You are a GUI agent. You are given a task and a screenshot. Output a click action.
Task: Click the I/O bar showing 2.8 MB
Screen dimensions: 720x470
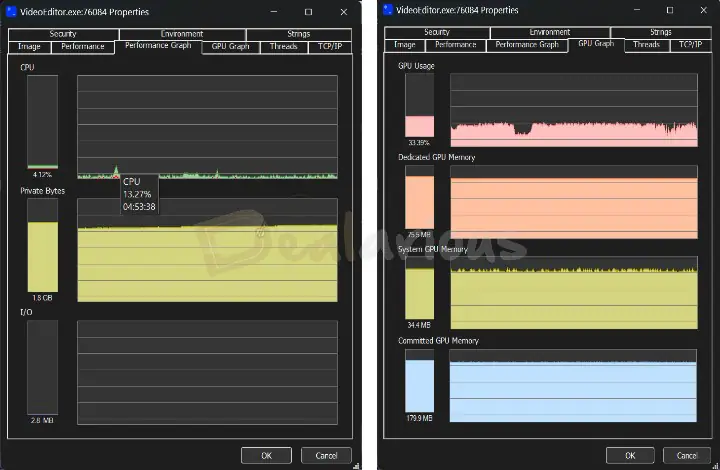[x=43, y=368]
